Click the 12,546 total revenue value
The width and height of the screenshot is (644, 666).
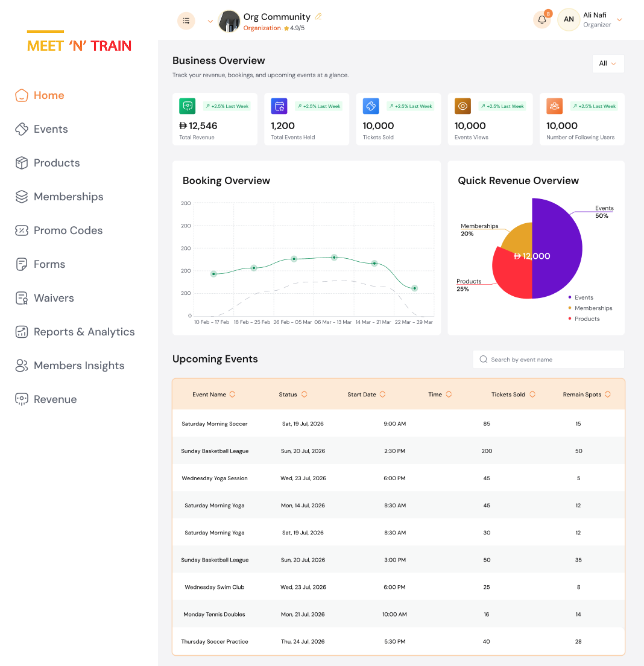(x=198, y=125)
